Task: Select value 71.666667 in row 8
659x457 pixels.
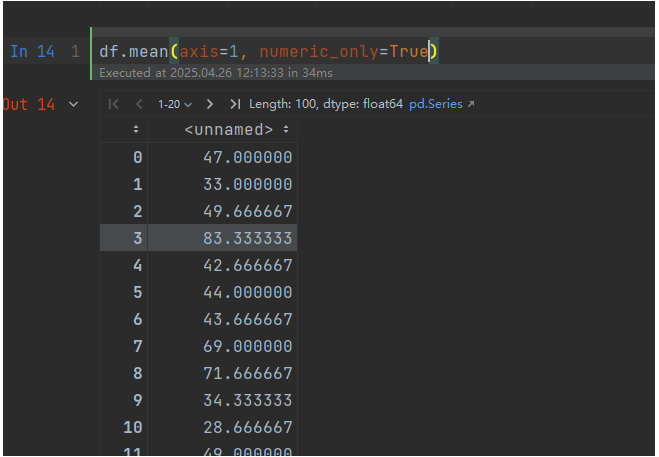Action: (248, 373)
